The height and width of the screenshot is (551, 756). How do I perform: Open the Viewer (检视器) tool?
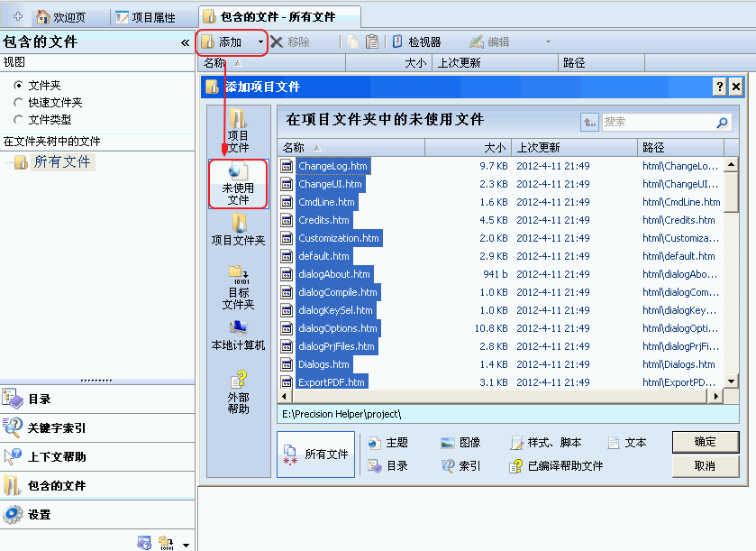click(416, 42)
